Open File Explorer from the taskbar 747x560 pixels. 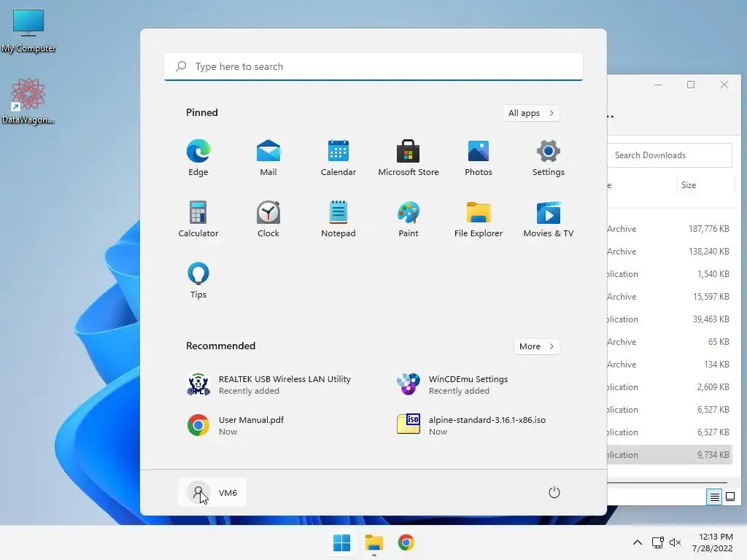pos(374,542)
